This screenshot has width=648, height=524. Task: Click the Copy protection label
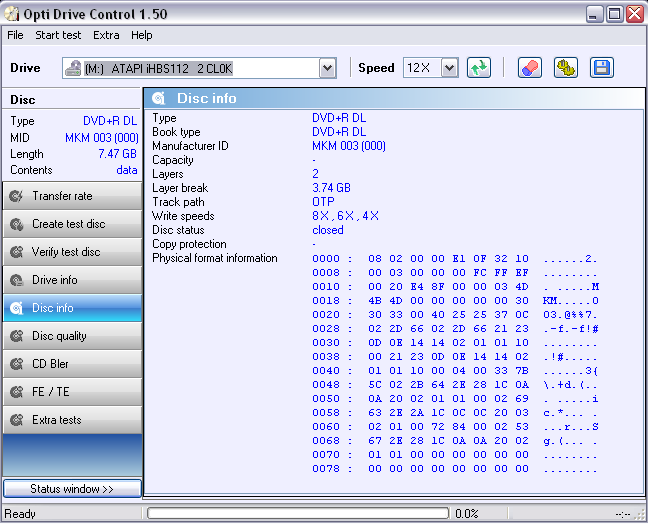pyautogui.click(x=189, y=244)
